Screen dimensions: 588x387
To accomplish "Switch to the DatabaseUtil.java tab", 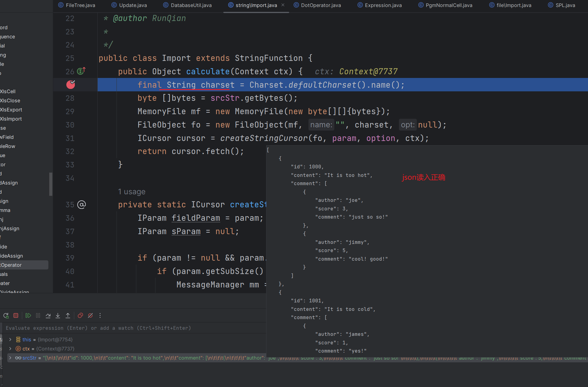I will coord(191,5).
